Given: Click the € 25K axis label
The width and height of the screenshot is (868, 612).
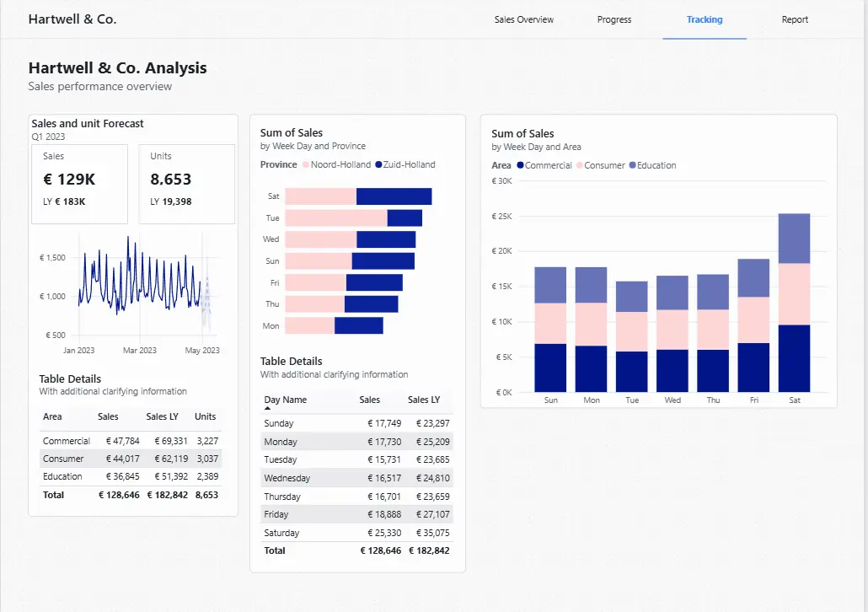Looking at the screenshot, I should 501,216.
